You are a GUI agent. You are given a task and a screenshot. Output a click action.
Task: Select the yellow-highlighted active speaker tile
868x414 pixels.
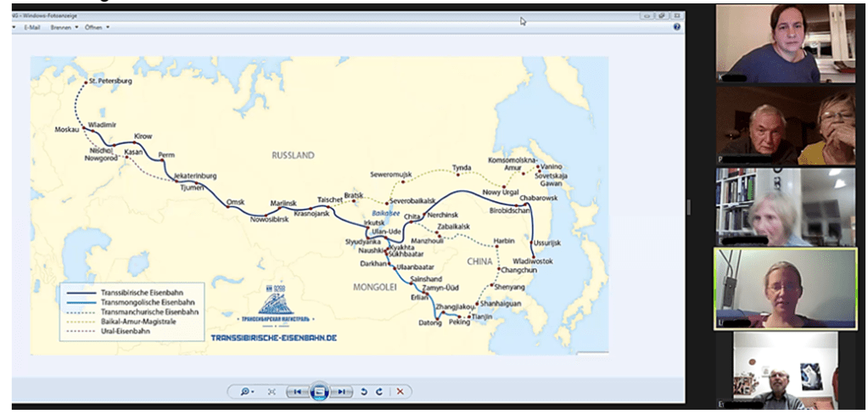(x=785, y=288)
